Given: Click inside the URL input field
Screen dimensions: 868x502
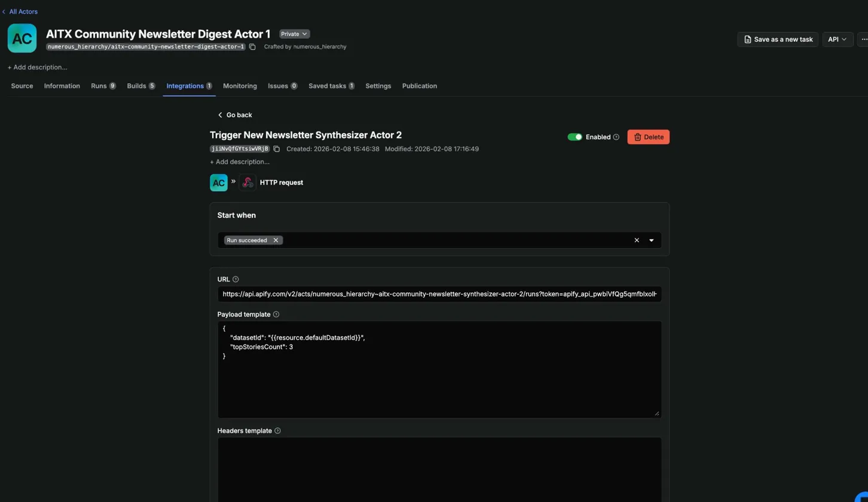Looking at the screenshot, I should click(439, 294).
